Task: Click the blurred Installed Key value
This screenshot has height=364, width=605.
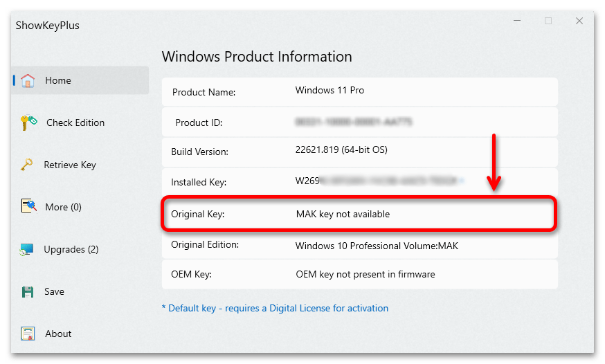Action: point(377,182)
